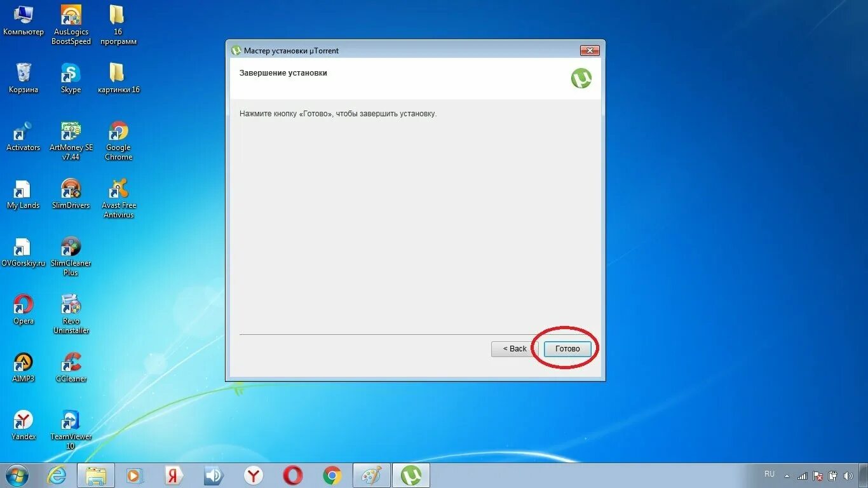The height and width of the screenshot is (488, 868).
Task: Switch the RU language indicator in tray
Action: (x=770, y=474)
